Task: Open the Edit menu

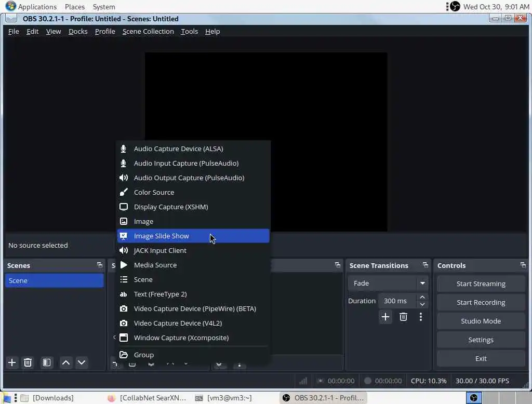Action: pos(33,31)
